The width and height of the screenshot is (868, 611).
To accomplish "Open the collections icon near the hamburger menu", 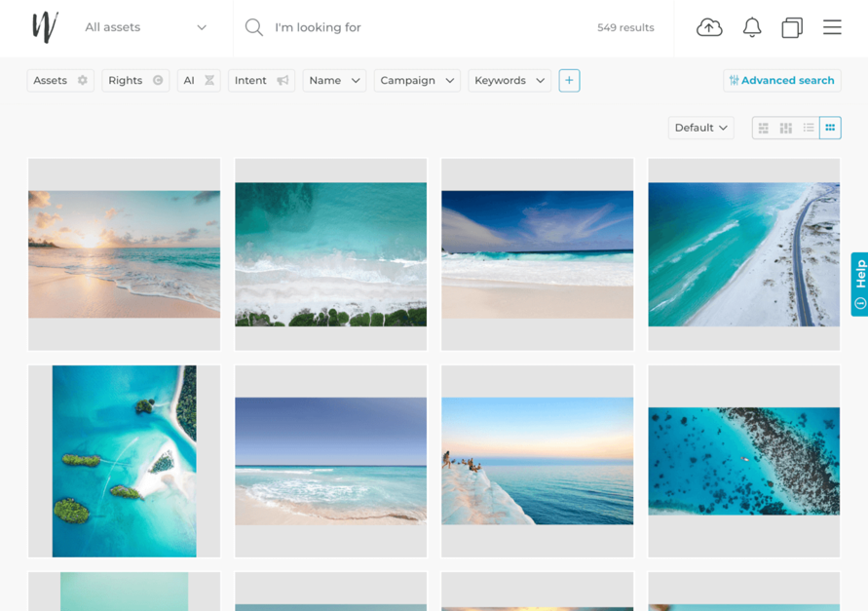I will point(791,27).
